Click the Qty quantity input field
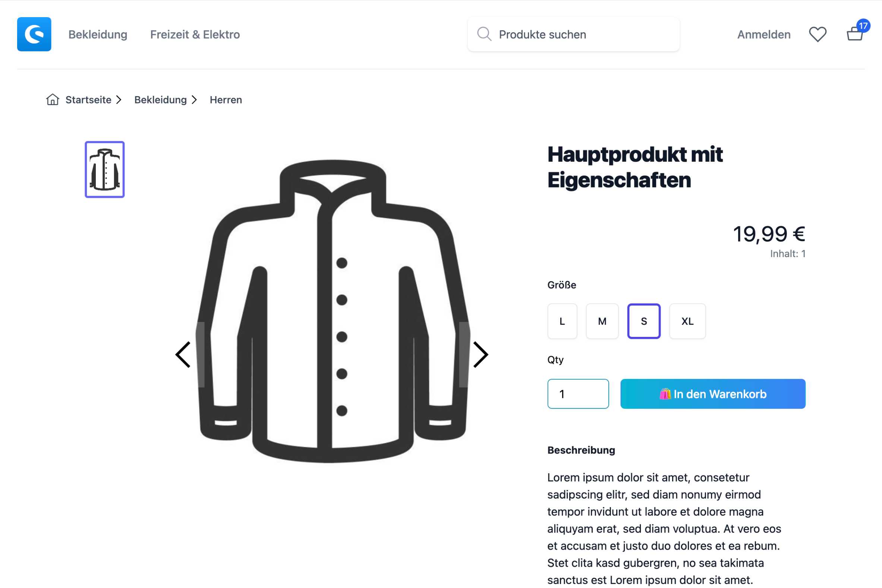The height and width of the screenshot is (588, 882). [x=578, y=394]
